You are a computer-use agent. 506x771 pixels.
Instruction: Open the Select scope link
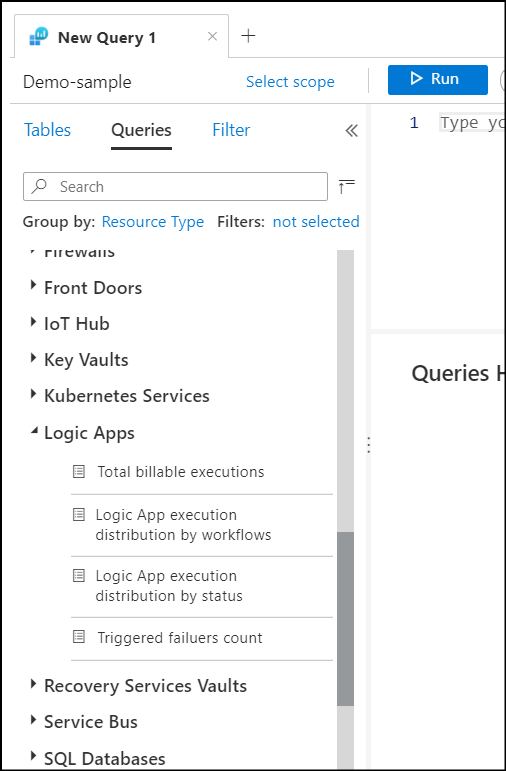(x=290, y=82)
